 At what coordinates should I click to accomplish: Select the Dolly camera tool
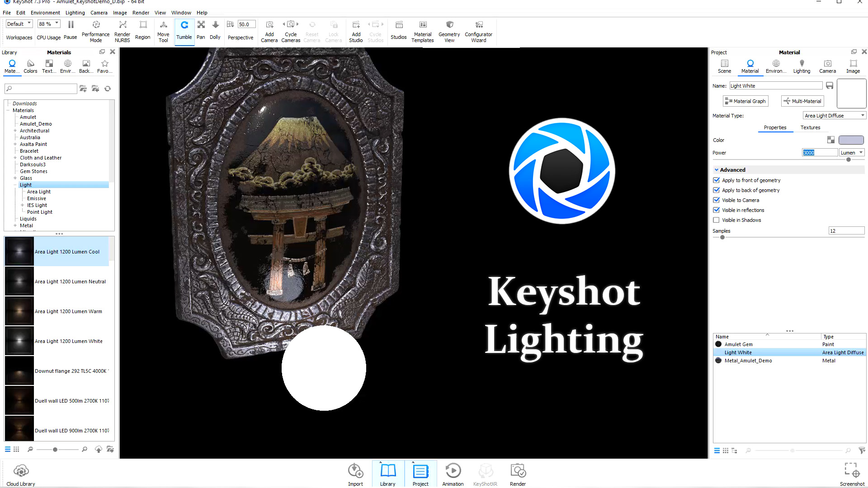pos(215,30)
